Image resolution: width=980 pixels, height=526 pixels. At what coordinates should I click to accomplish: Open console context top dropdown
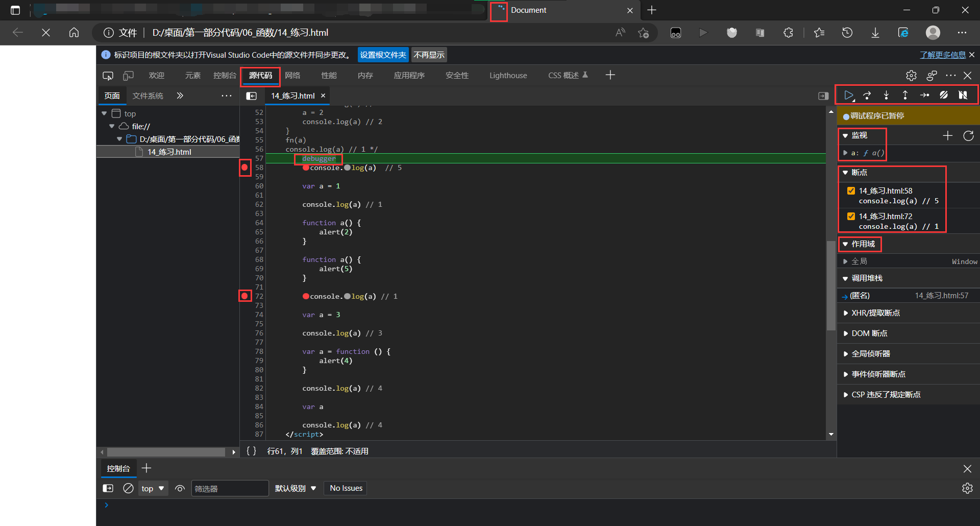pyautogui.click(x=153, y=488)
